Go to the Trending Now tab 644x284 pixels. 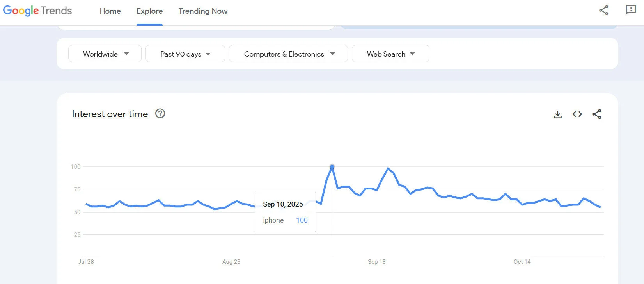203,11
